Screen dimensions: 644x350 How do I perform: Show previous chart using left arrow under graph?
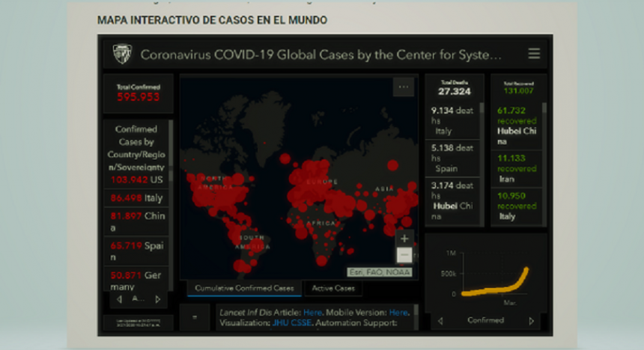440,321
